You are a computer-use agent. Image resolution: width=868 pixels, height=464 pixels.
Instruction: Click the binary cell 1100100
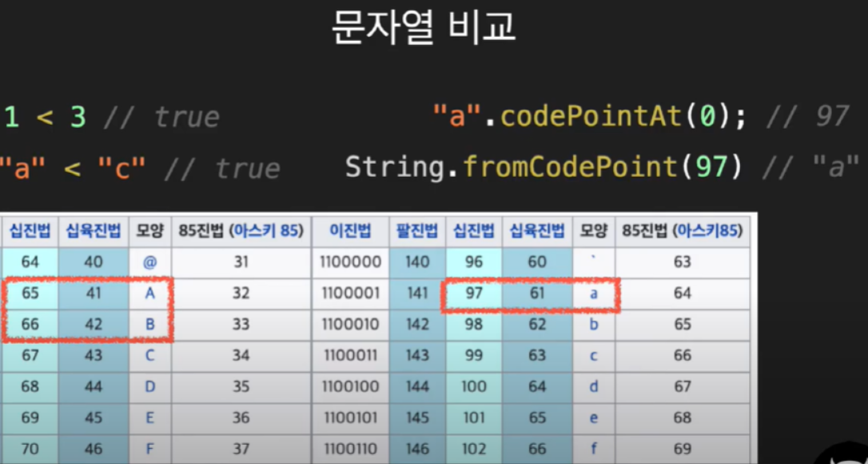[x=350, y=386]
